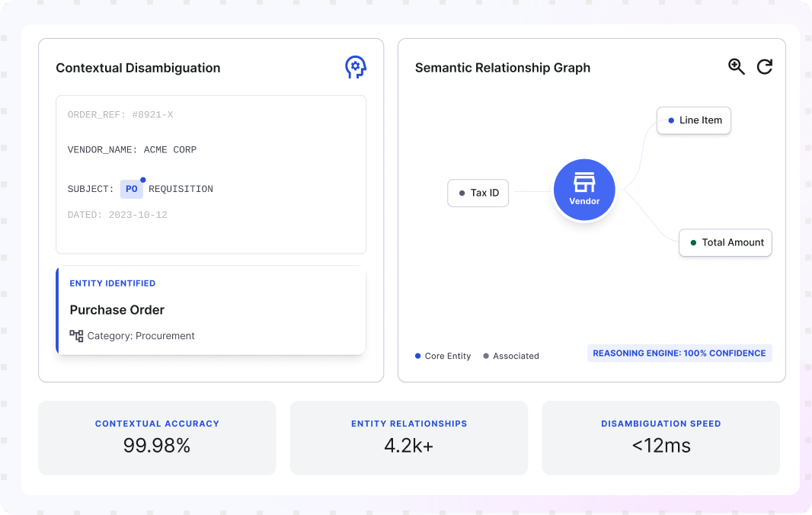Click the Associated legend item

point(511,356)
